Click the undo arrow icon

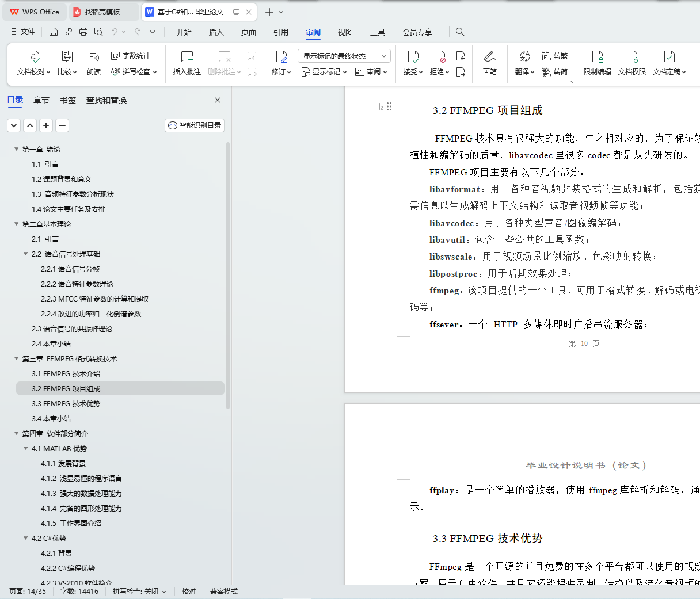pos(115,32)
